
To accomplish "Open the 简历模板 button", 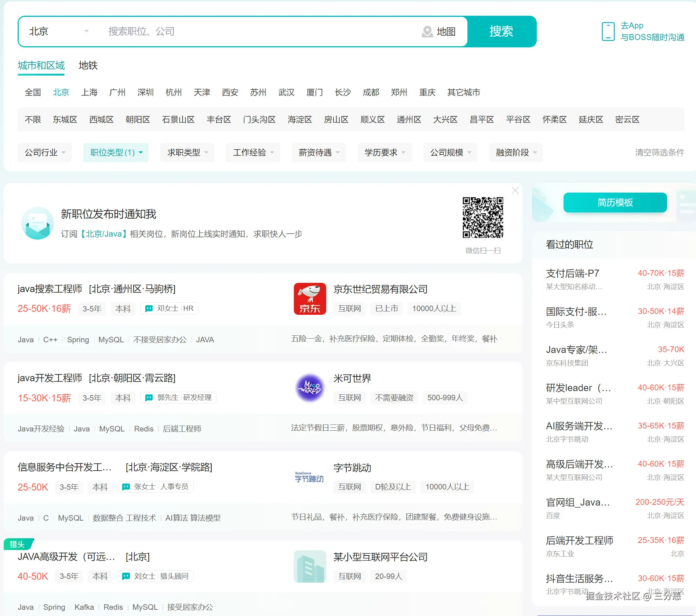I will coord(615,203).
